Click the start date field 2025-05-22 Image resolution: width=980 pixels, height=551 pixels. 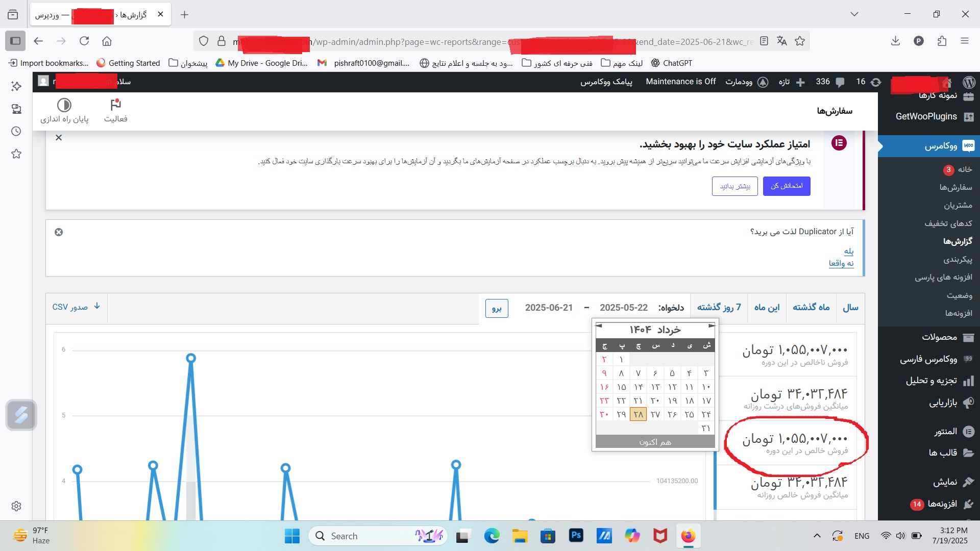[623, 308]
